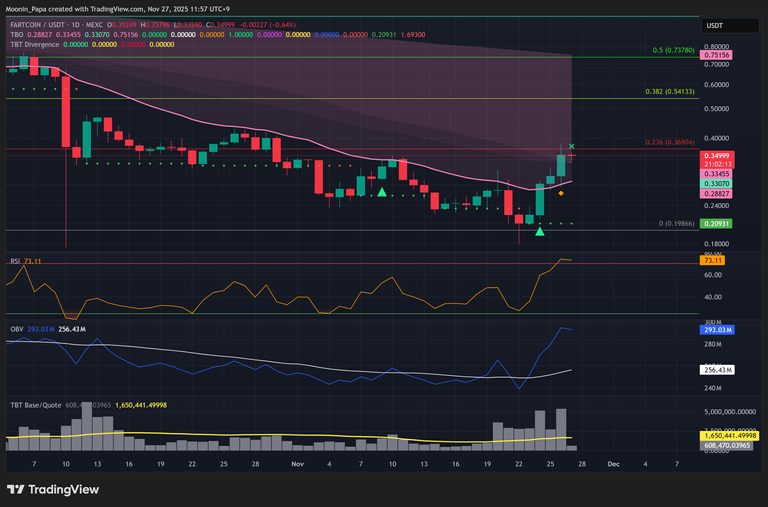Image resolution: width=768 pixels, height=507 pixels.
Task: Click the blue OBV value tag 293.03M
Action: (719, 329)
